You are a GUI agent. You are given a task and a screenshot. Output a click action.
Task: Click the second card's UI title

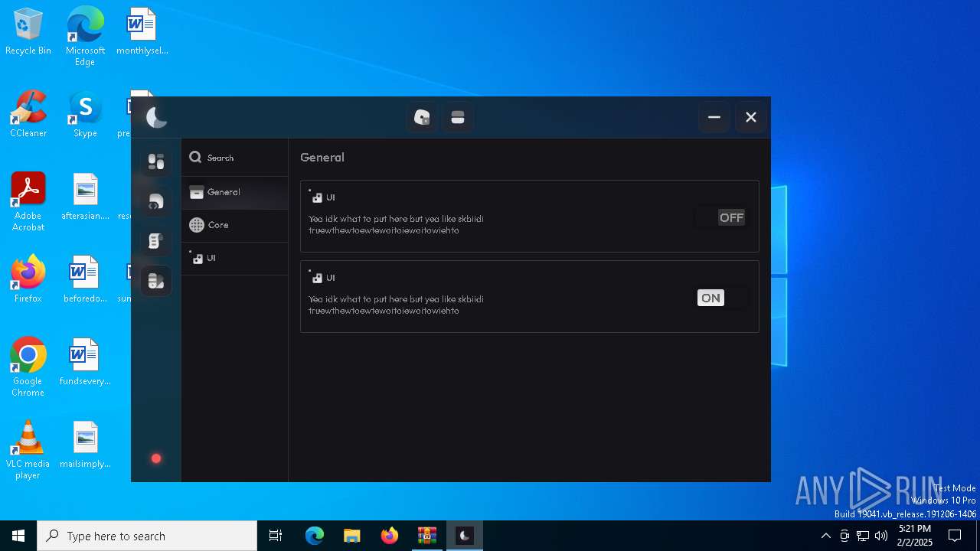[331, 278]
